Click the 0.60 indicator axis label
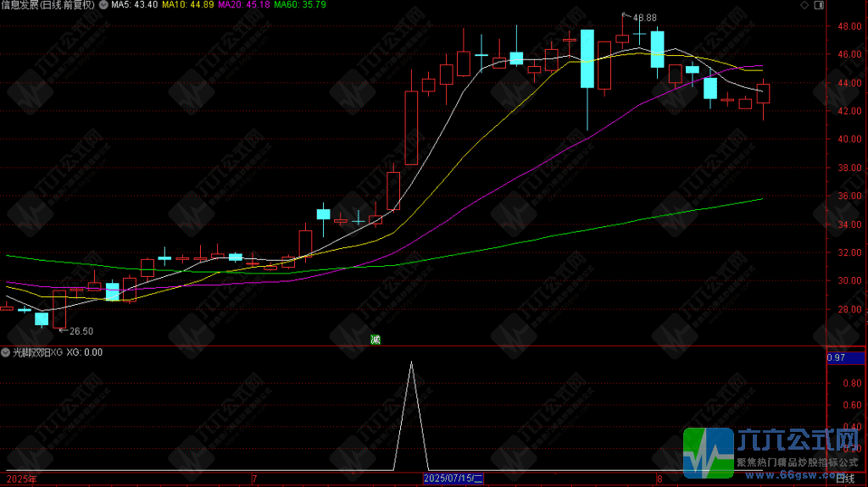Viewport: 868px width, 487px height. [852, 406]
